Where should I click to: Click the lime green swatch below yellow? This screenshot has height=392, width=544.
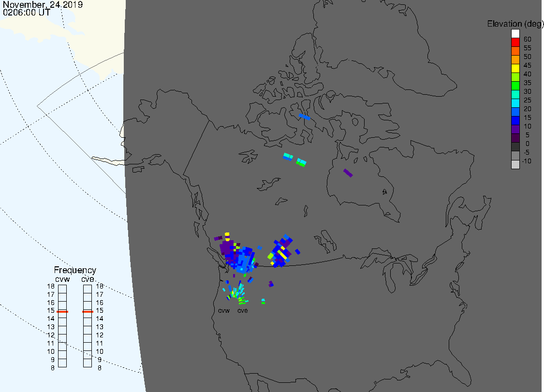click(515, 77)
